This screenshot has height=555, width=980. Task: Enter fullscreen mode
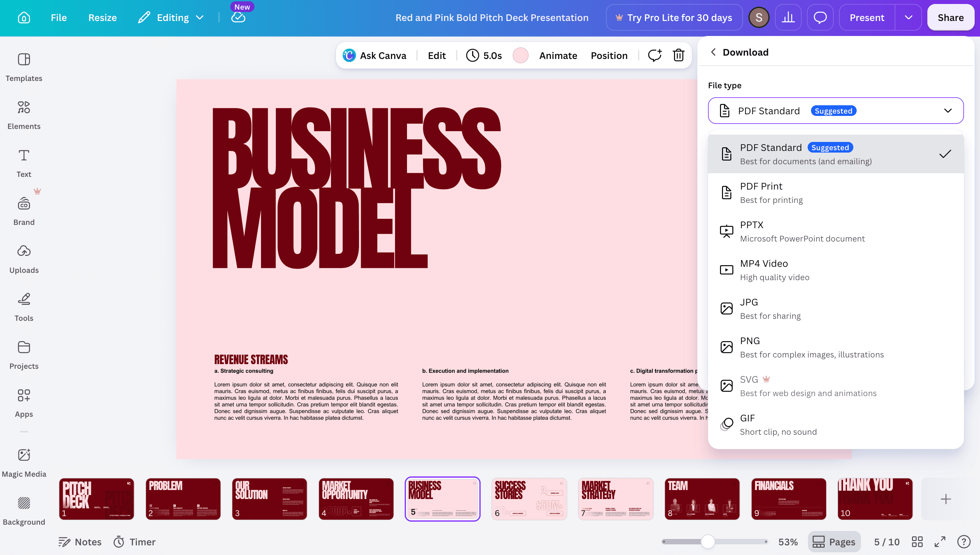click(x=940, y=542)
